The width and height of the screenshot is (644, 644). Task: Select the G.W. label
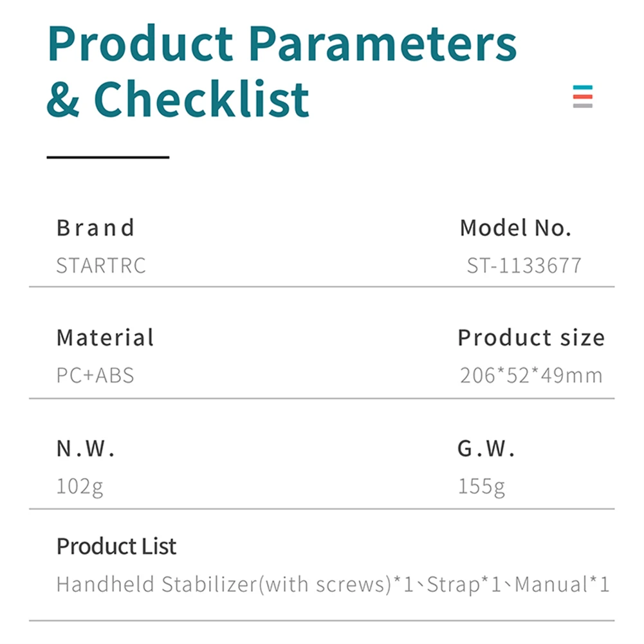click(x=486, y=450)
